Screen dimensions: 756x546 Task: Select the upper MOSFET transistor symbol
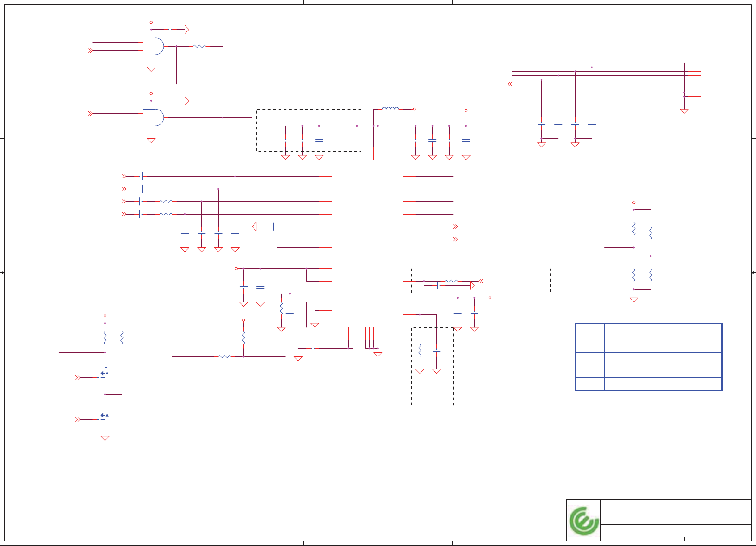(x=104, y=373)
